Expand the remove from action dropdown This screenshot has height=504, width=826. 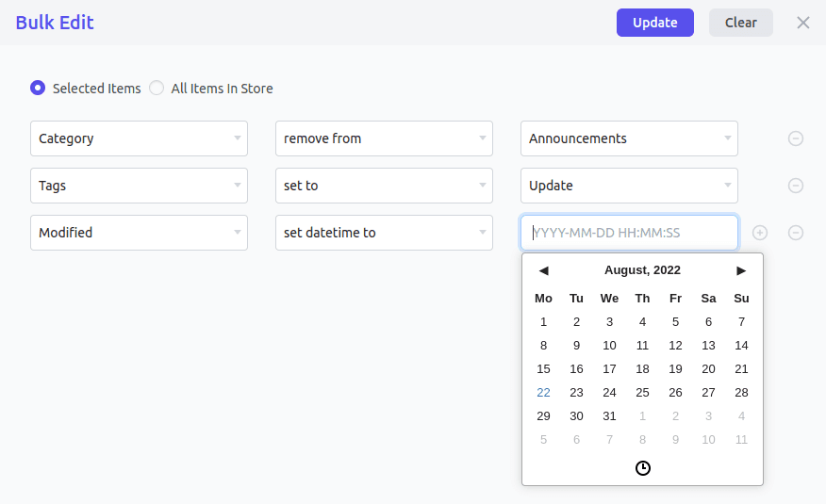pos(384,138)
